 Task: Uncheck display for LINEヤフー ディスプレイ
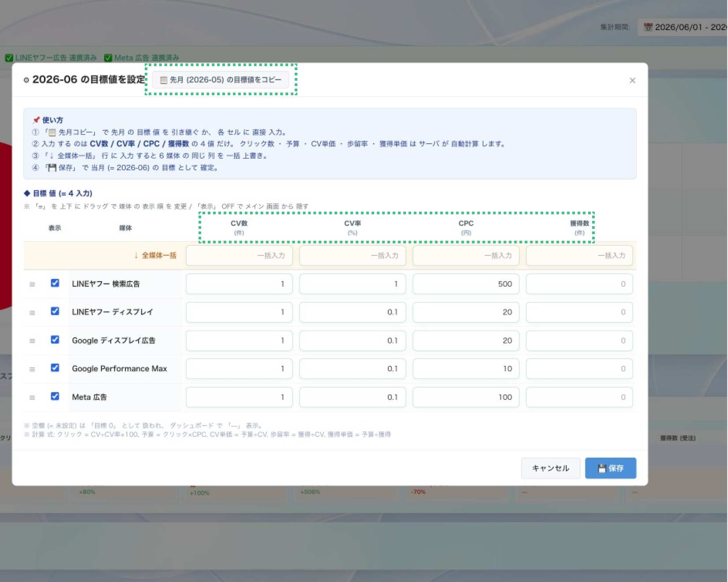pyautogui.click(x=55, y=311)
